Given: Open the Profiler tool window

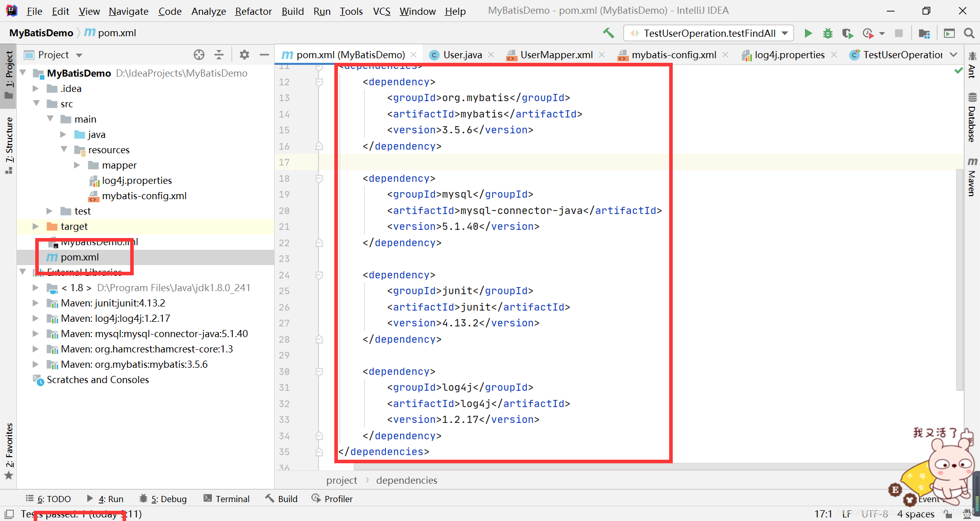Looking at the screenshot, I should tap(332, 499).
